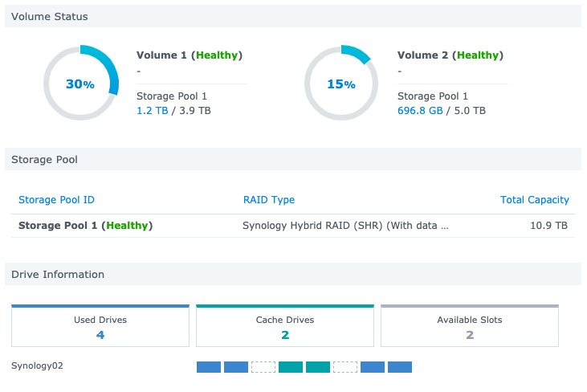Screen dimensions: 587x392
Task: Click the first blue used drive slot
Action: (x=208, y=367)
